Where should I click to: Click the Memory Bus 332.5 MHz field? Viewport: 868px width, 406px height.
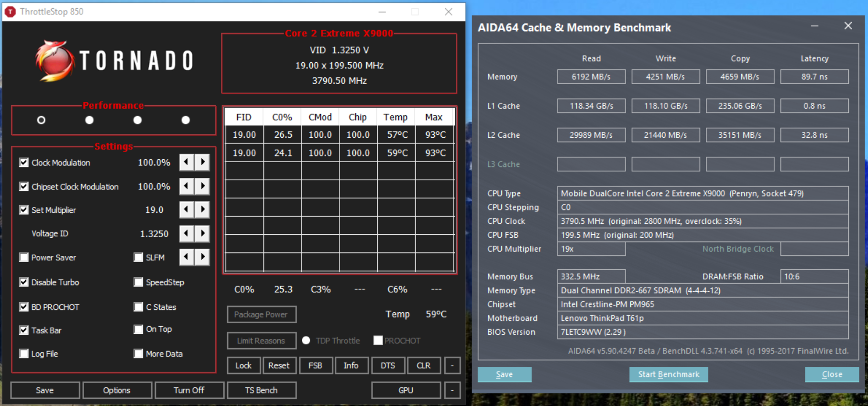(x=591, y=276)
